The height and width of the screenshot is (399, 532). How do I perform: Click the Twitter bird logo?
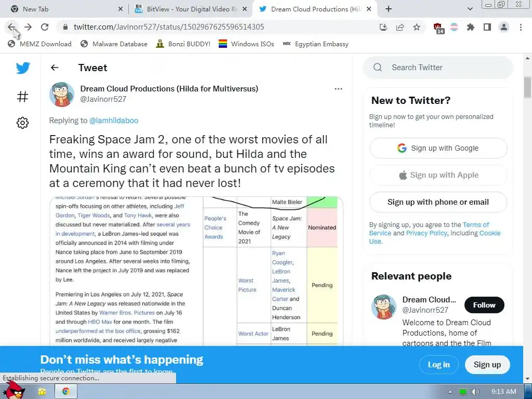[23, 68]
